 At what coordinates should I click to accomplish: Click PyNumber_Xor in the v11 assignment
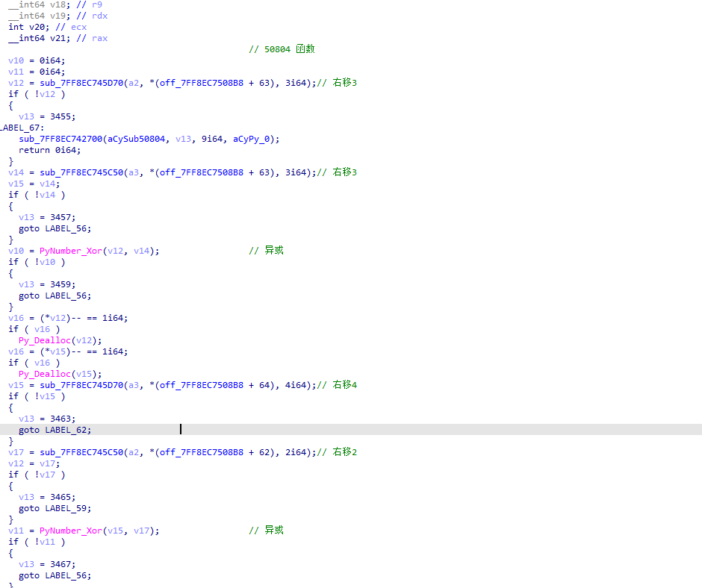[69, 531]
